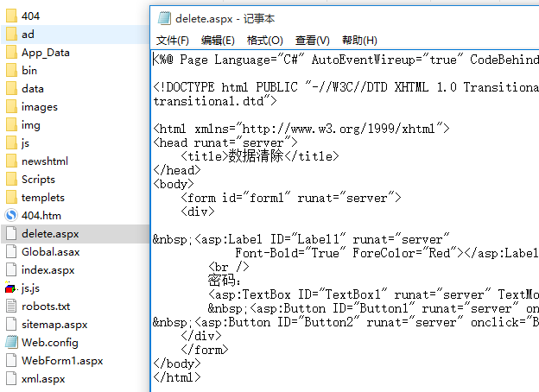This screenshot has height=392, width=539.
Task: Select the templets folder icon
Action: click(x=11, y=197)
